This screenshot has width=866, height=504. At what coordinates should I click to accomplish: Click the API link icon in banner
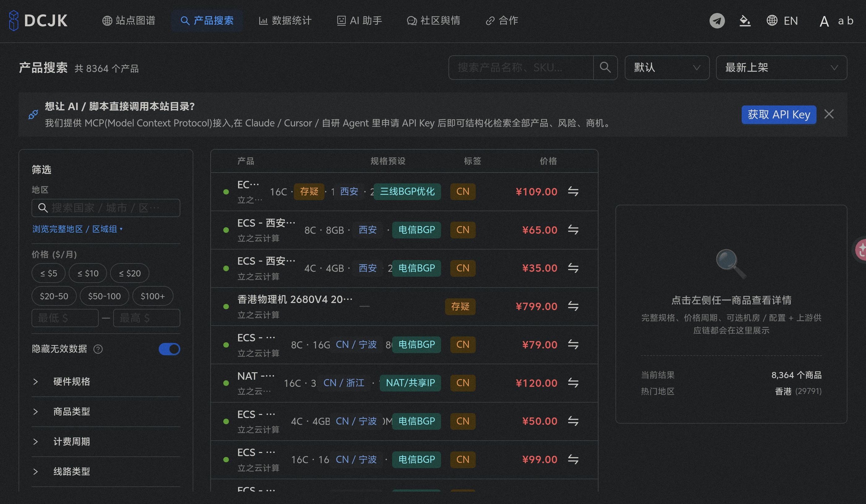[x=33, y=114]
